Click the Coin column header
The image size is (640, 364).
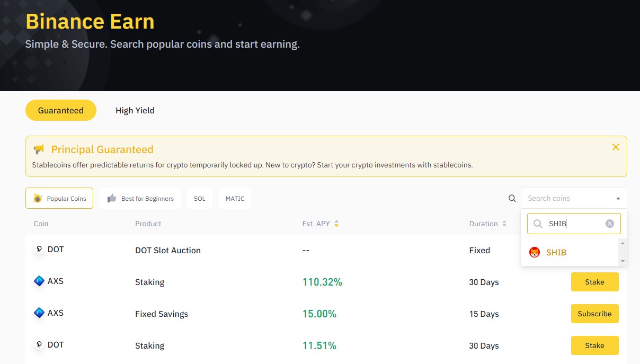coord(41,224)
